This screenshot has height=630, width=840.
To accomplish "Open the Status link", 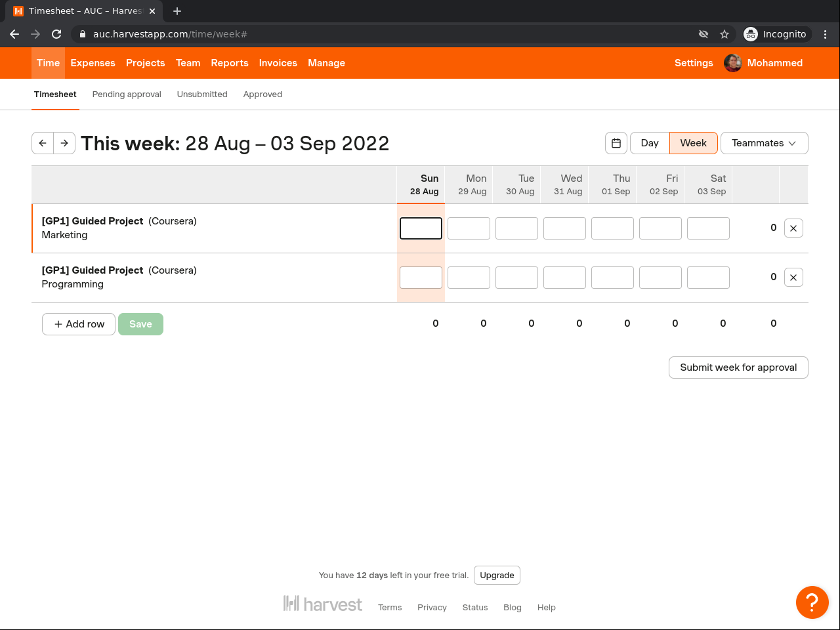I will pos(475,608).
